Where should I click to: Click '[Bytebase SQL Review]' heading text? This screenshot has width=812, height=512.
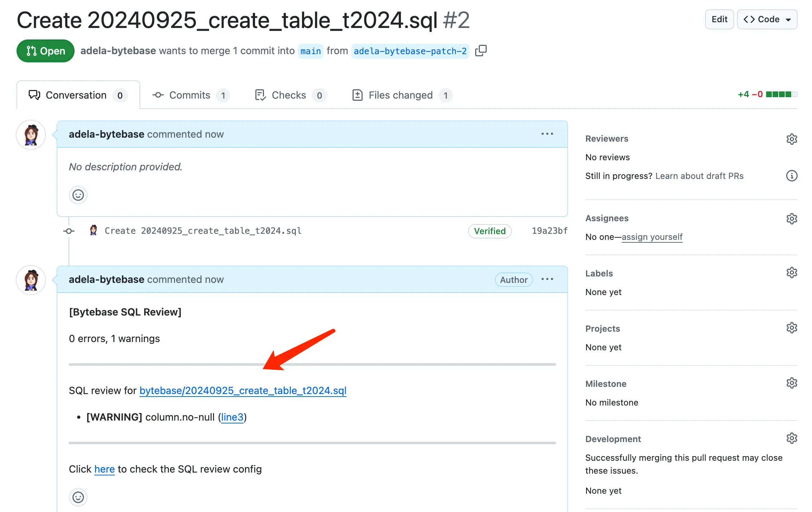point(125,312)
